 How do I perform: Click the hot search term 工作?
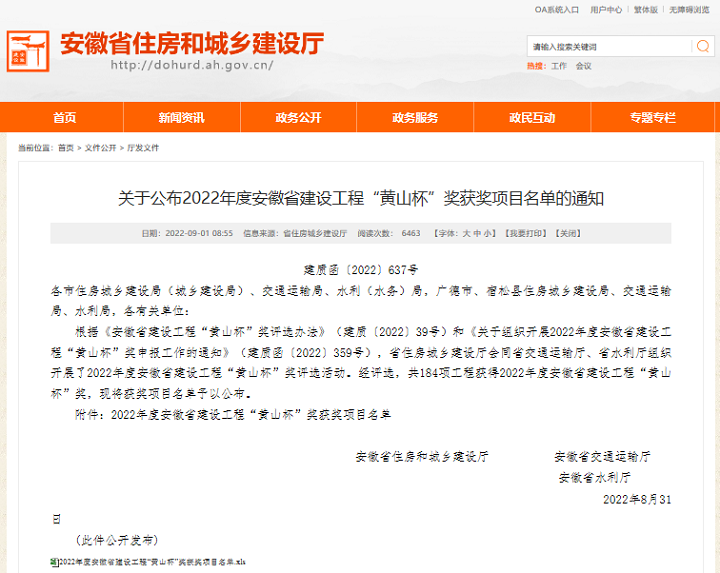coord(558,66)
